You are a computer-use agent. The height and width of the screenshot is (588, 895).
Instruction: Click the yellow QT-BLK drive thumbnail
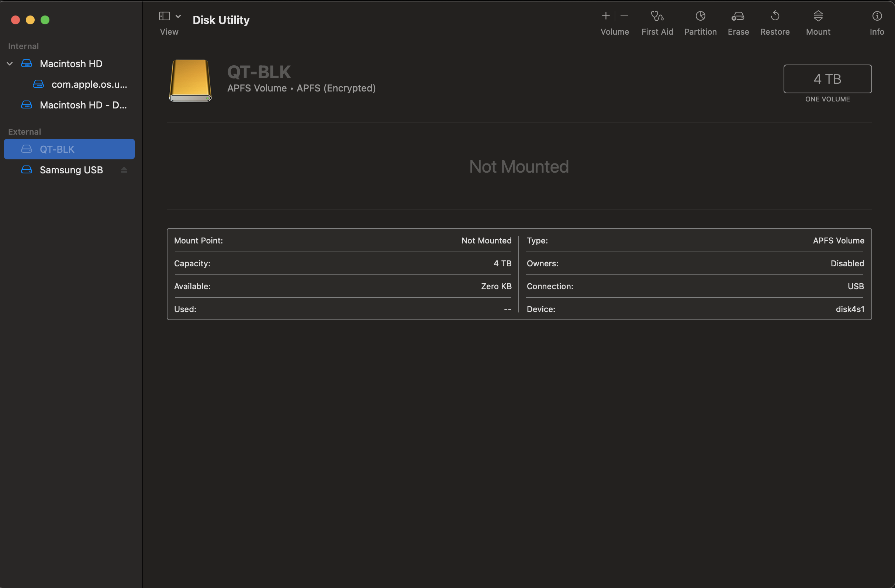(x=190, y=80)
